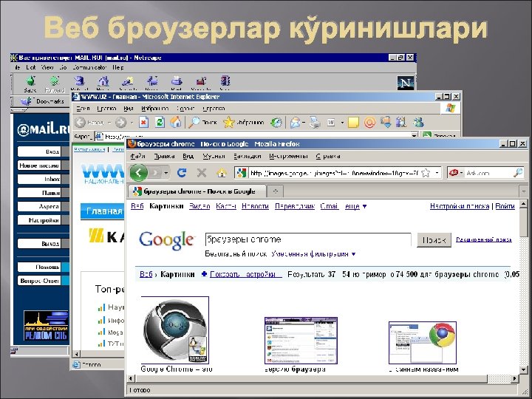Click Netscape Forward button
The width and height of the screenshot is (532, 399).
(x=54, y=84)
